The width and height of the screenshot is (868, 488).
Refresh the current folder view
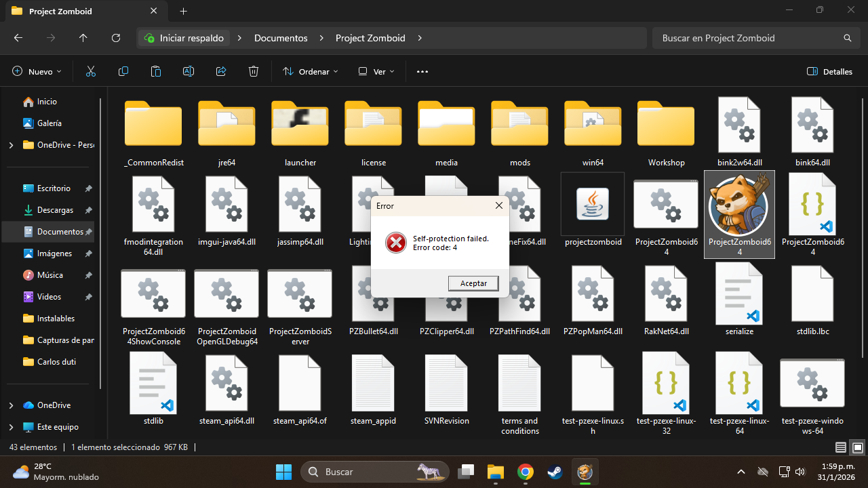click(116, 38)
